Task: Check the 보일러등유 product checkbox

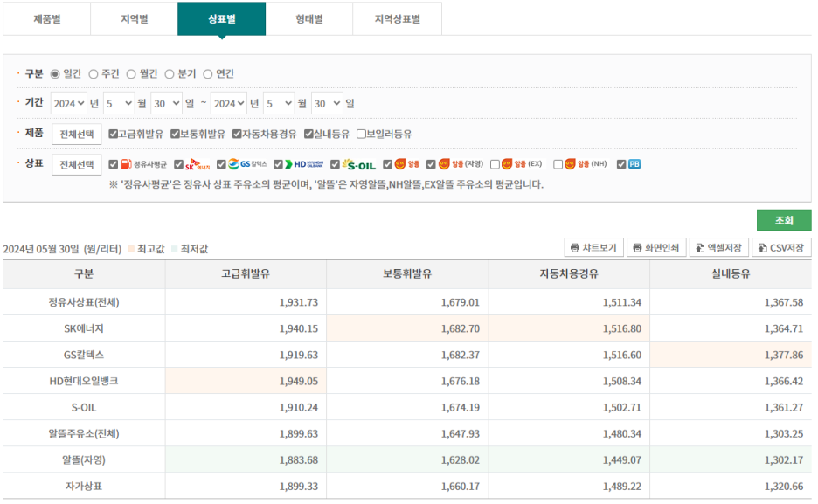Action: (361, 134)
